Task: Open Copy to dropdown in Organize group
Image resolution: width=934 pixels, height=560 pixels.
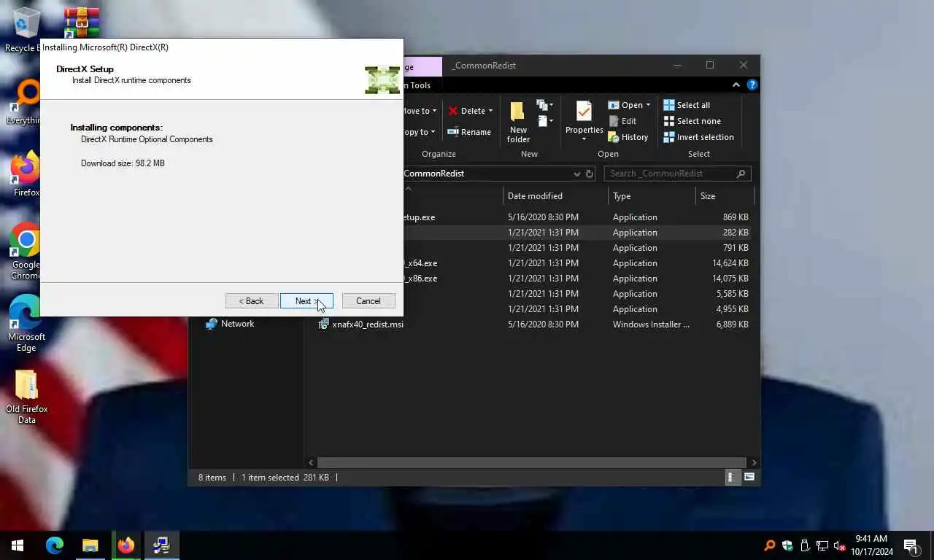Action: click(420, 132)
